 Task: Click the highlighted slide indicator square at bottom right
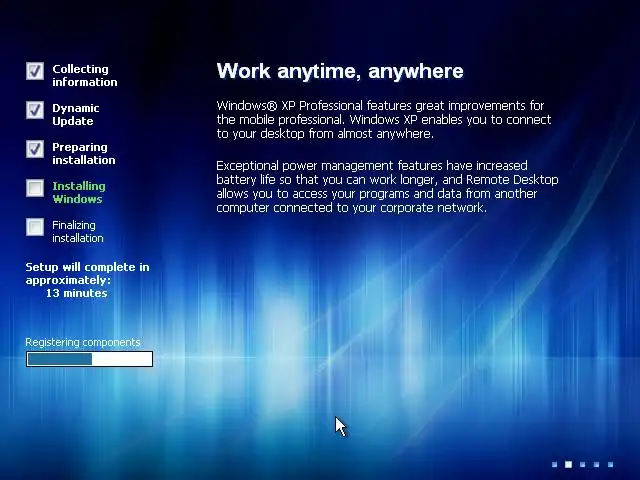(x=568, y=464)
